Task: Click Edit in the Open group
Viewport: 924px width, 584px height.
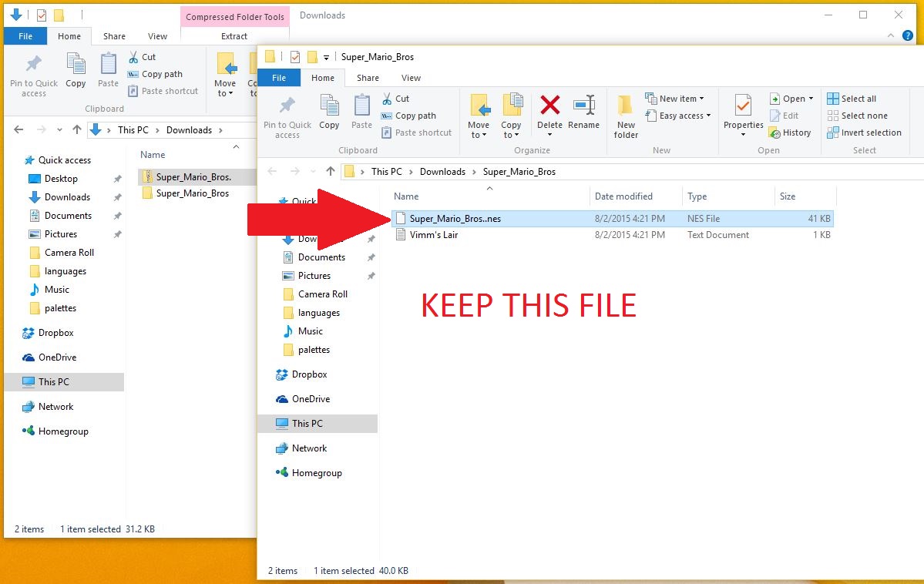Action: point(785,116)
